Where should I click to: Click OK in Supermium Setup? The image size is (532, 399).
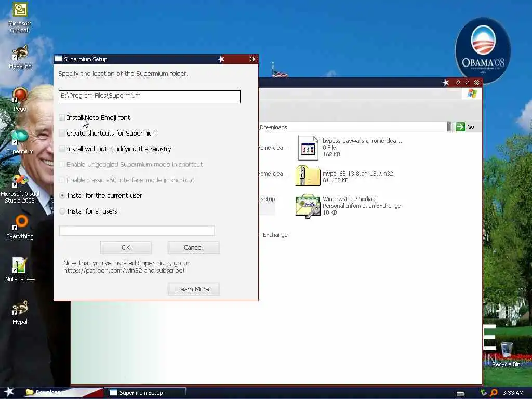coord(126,248)
